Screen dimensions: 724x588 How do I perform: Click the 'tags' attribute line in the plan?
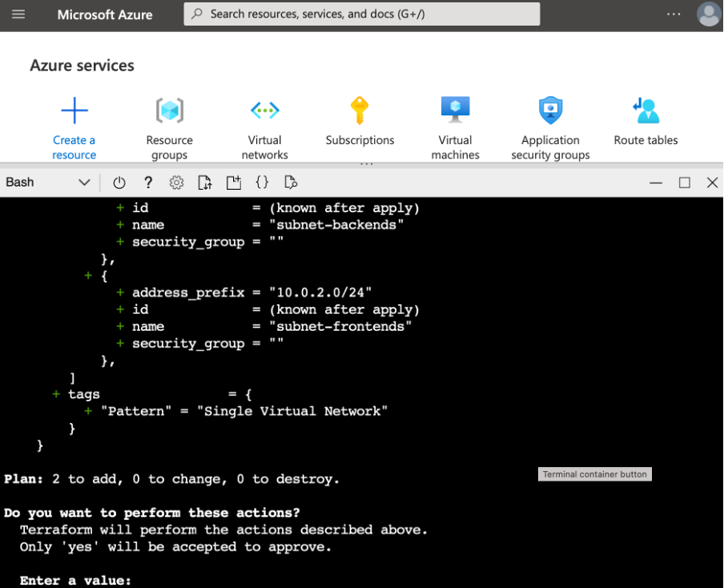[153, 394]
